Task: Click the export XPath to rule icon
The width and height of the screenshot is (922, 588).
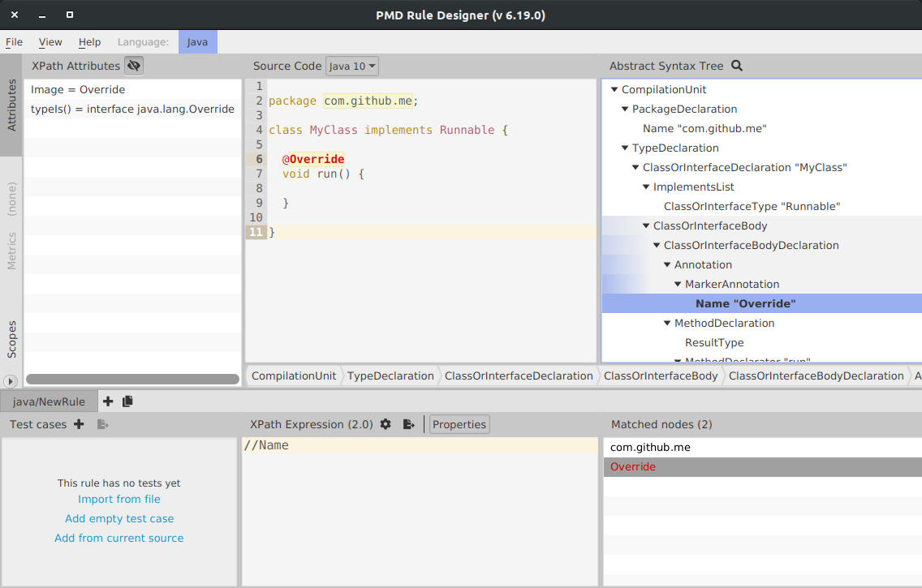Action: (x=408, y=424)
